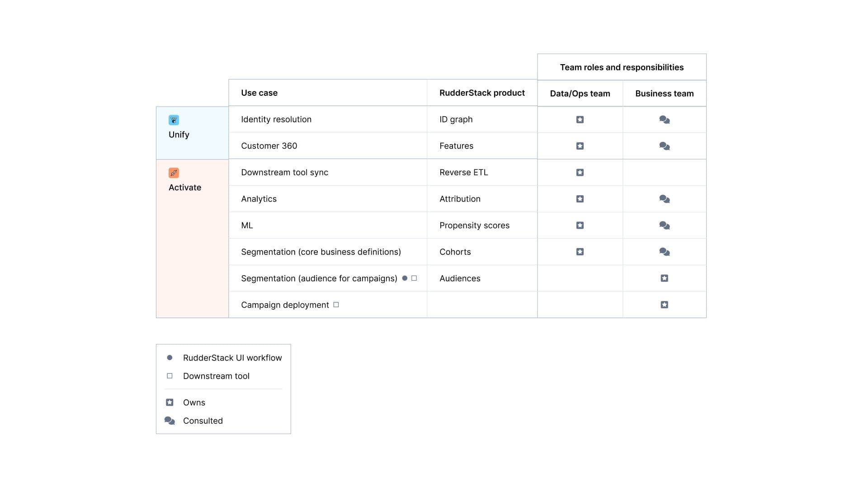868x488 pixels.
Task: Click square marker beside Campaign deployment
Action: click(336, 305)
